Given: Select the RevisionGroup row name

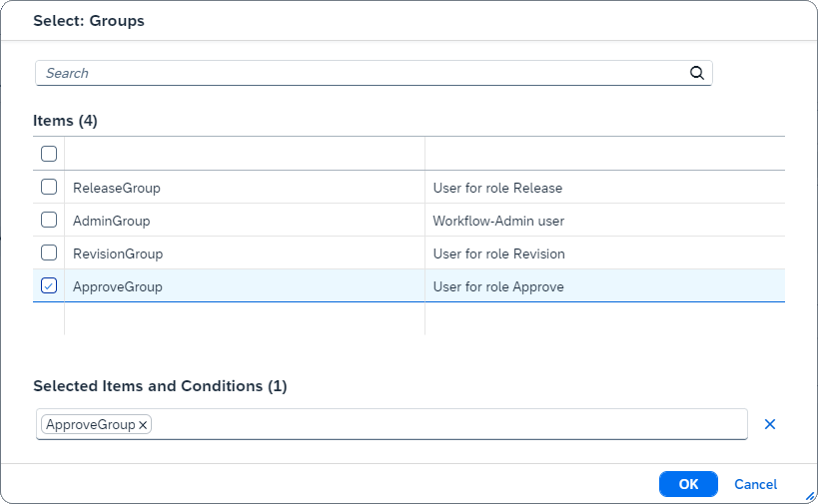Looking at the screenshot, I should point(118,253).
